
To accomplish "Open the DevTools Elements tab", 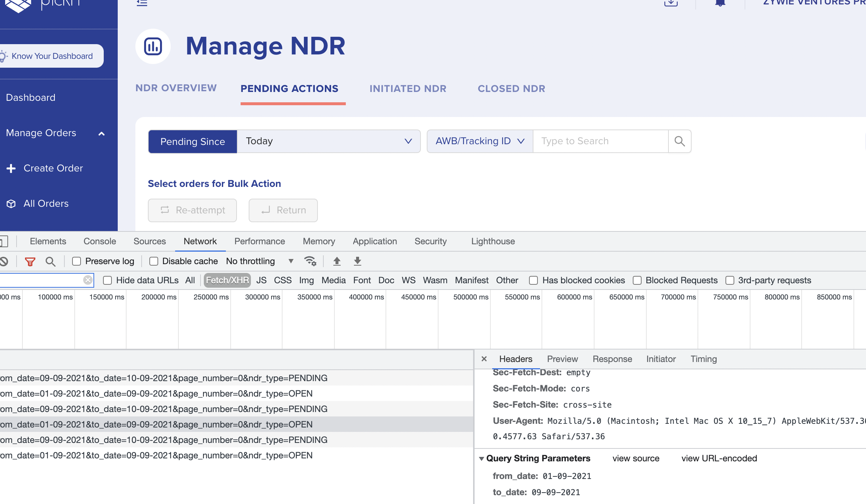I will click(x=48, y=241).
